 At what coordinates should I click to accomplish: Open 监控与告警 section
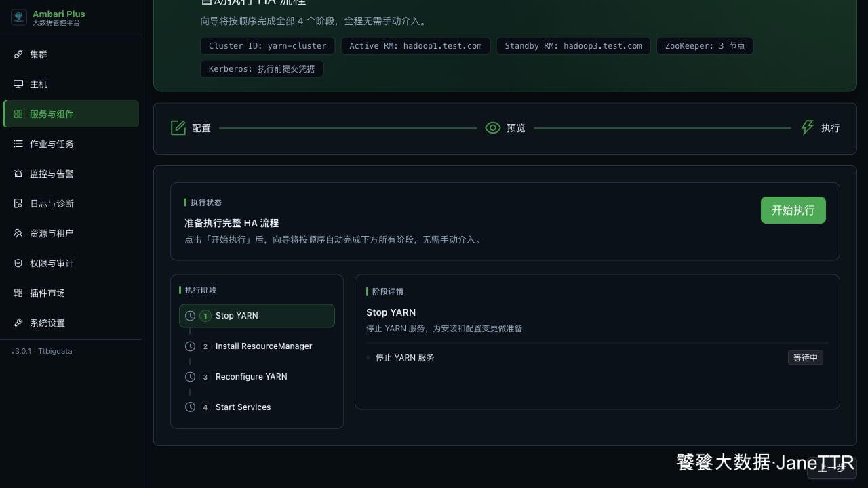(71, 174)
